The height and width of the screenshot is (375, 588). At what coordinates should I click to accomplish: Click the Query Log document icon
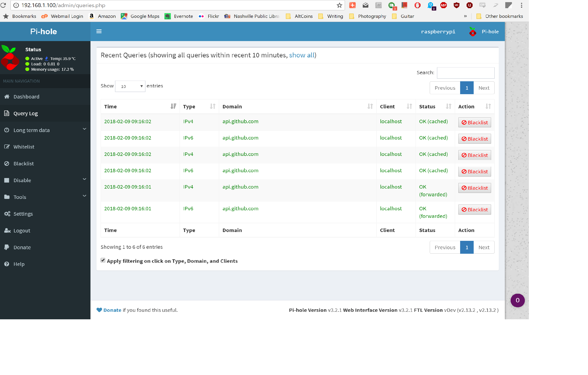pos(7,113)
